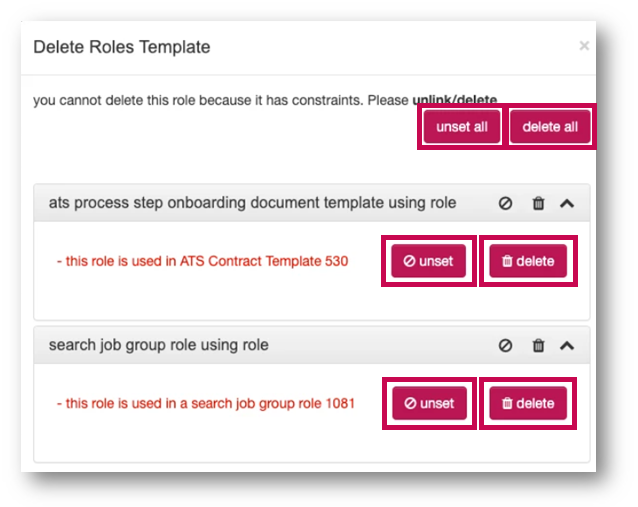Select the red ATS Contract Template 530 message
The height and width of the screenshot is (507, 638).
click(x=202, y=262)
